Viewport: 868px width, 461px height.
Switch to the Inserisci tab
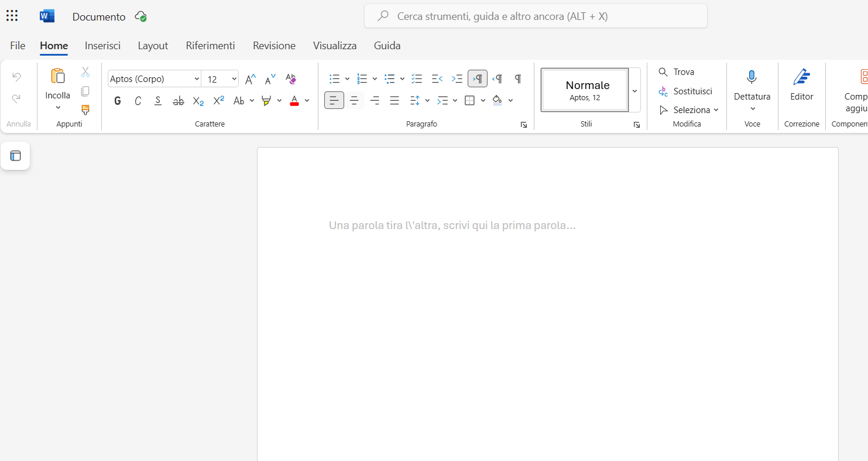click(102, 46)
